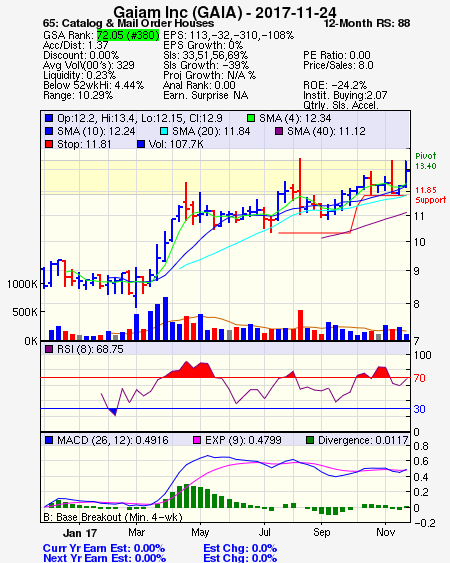Click the cyan SMA (20) legend swatch

tap(164, 131)
